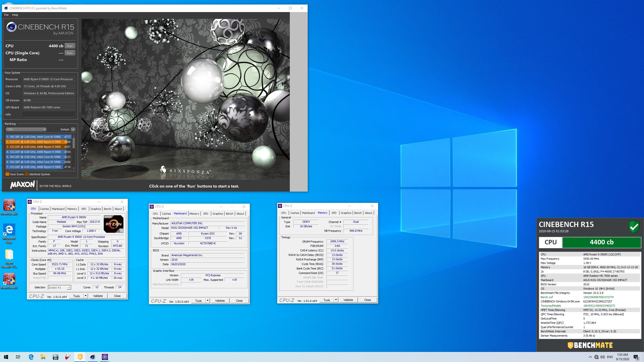Open the network status tray icon
Viewport: 644px width, 362px height.
(x=596, y=357)
